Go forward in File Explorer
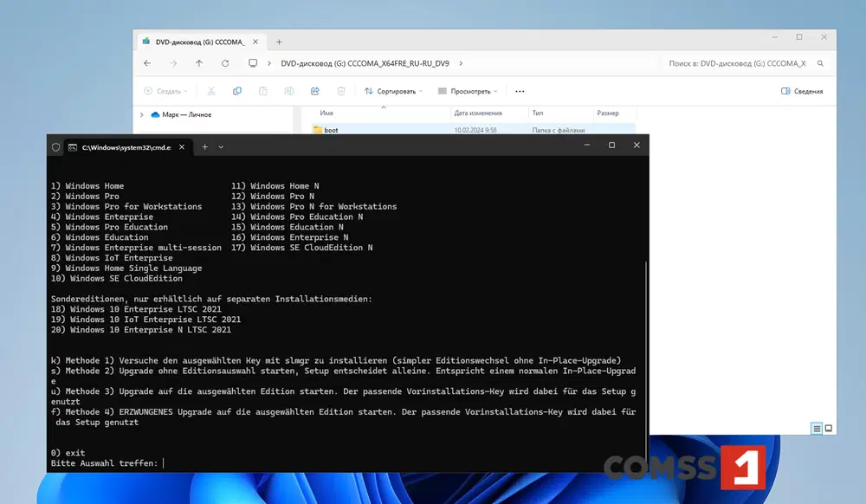The image size is (866, 504). click(173, 63)
